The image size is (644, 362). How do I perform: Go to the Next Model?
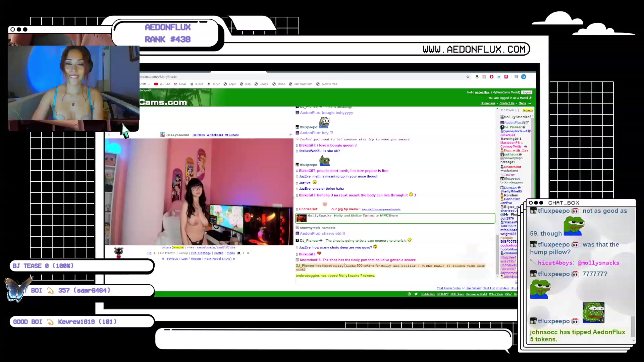213,259
